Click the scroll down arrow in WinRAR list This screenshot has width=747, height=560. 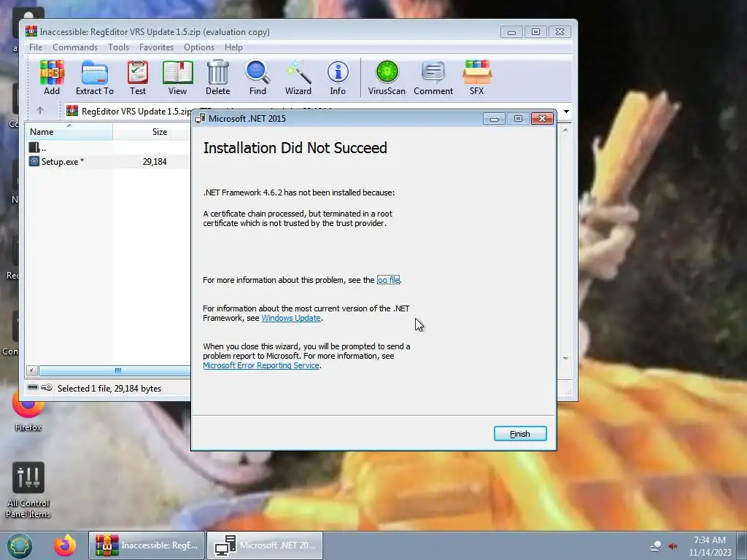(x=565, y=359)
